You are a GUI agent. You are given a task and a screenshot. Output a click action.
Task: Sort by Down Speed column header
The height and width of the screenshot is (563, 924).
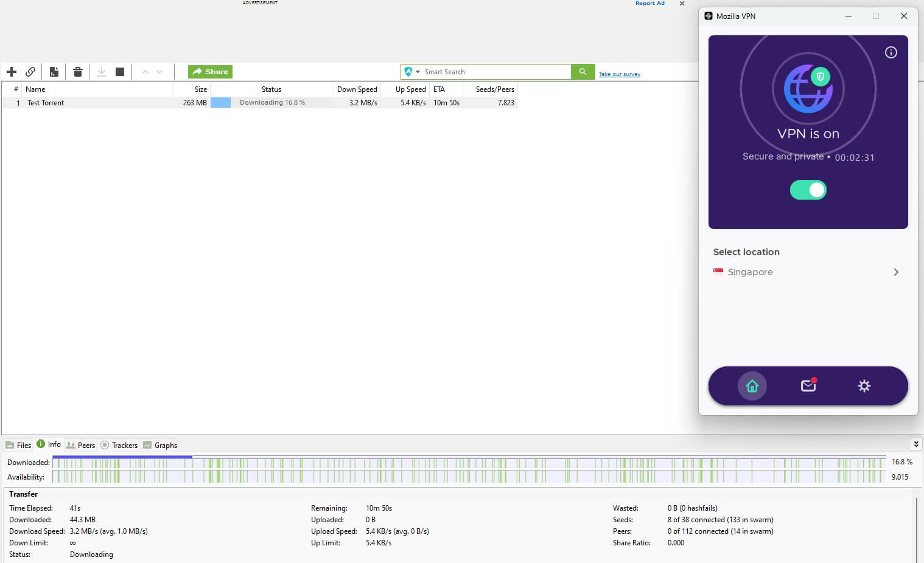tap(357, 89)
